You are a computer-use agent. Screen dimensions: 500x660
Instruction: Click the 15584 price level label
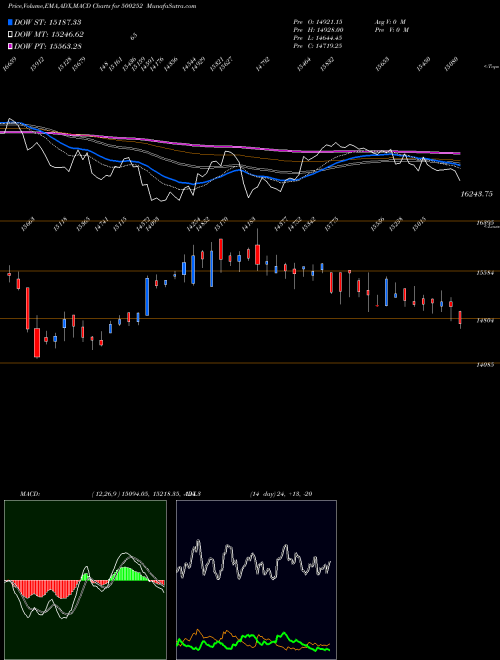485,273
